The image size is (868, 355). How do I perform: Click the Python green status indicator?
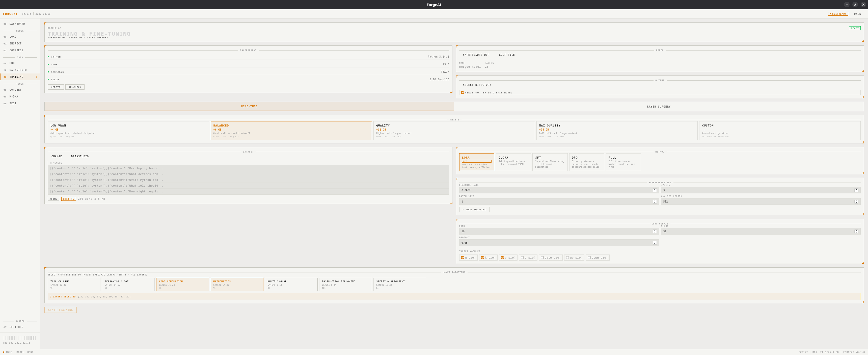(x=48, y=57)
